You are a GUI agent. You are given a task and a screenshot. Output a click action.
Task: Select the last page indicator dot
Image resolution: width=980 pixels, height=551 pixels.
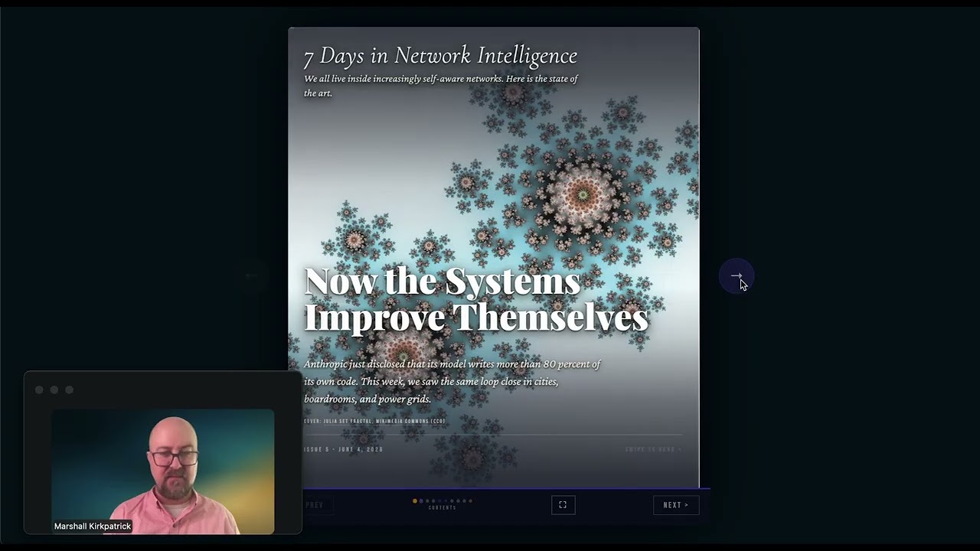470,501
